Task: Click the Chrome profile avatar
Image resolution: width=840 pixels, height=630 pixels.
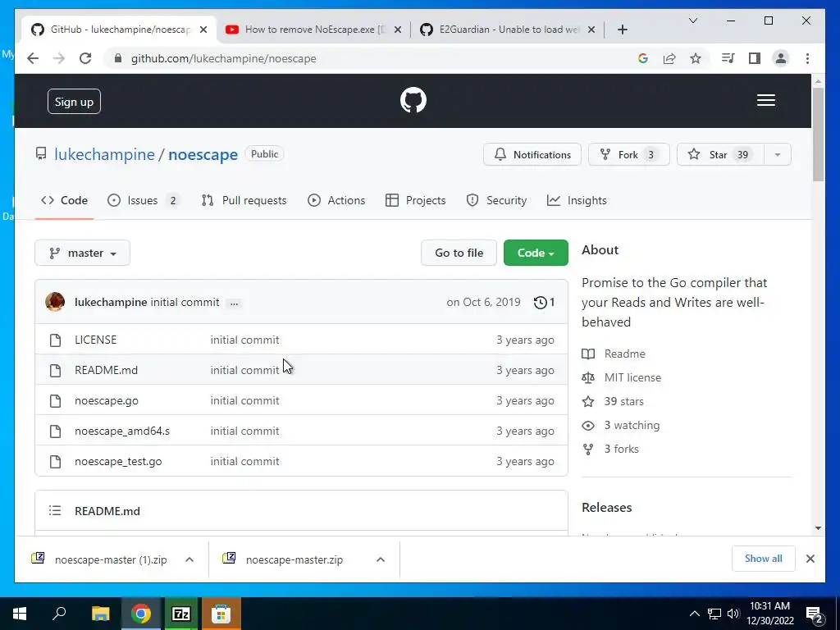Action: coord(781,58)
